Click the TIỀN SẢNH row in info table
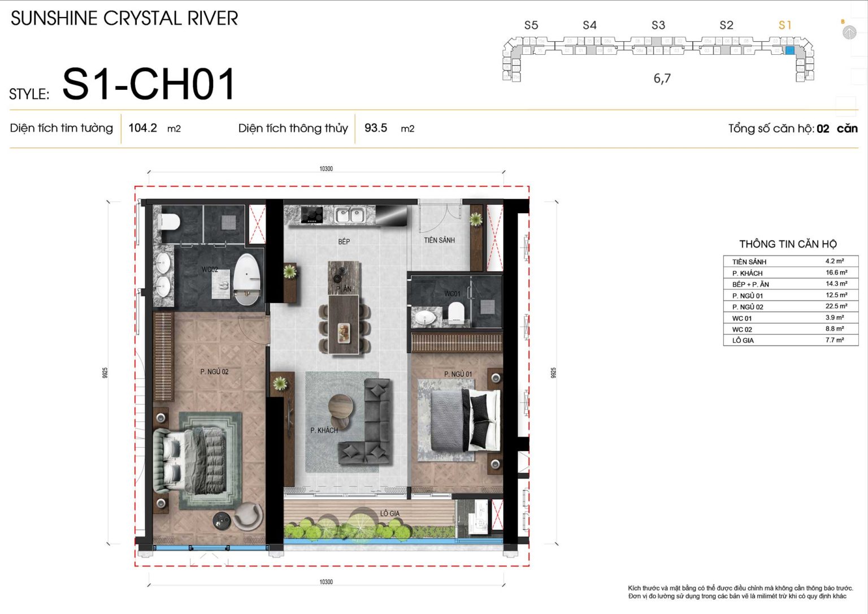 coord(791,262)
